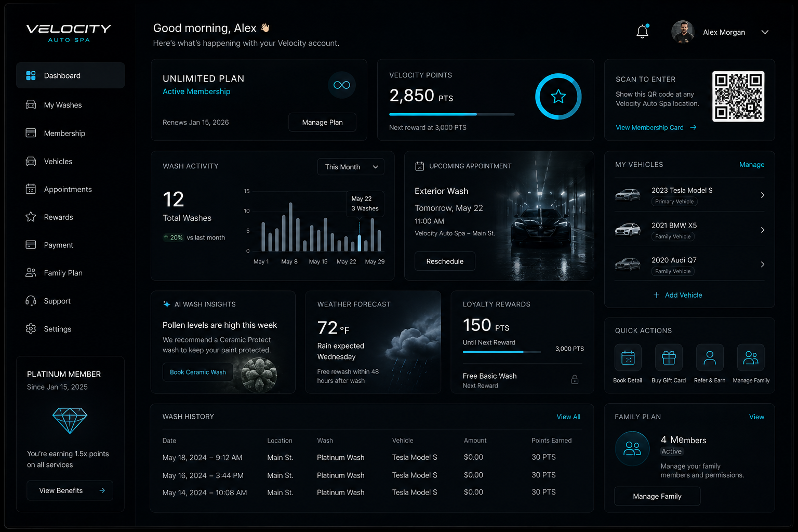Viewport: 798px width, 532px height.
Task: Click the Book Detail calendar icon
Action: click(x=628, y=357)
